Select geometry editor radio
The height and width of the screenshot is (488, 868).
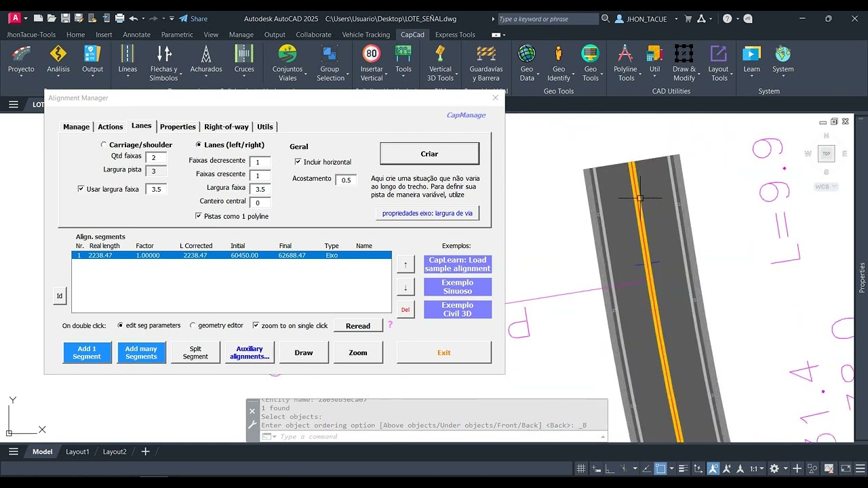(193, 325)
